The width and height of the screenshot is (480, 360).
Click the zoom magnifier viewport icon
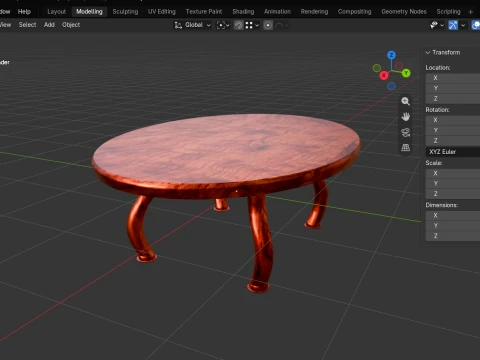pyautogui.click(x=405, y=101)
